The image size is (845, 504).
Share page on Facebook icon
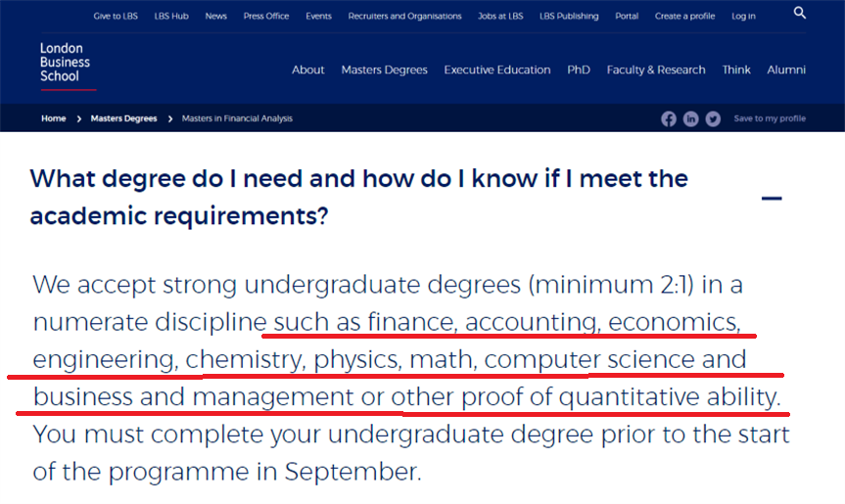pyautogui.click(x=669, y=118)
